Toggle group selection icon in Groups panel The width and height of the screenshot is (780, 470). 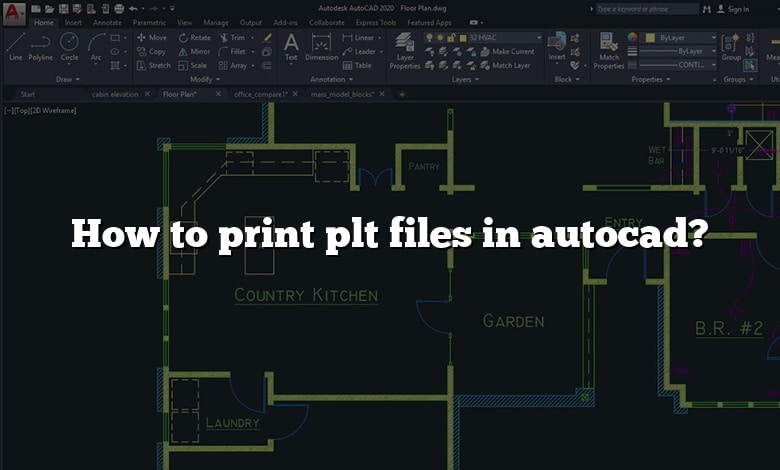pyautogui.click(x=750, y=65)
